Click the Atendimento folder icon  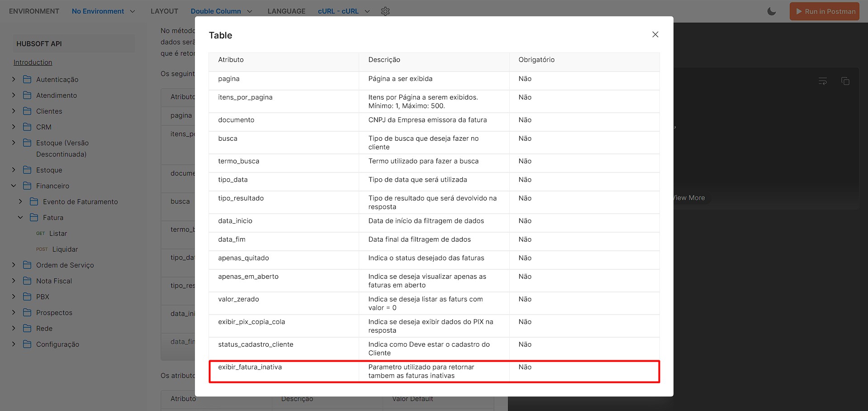click(27, 95)
